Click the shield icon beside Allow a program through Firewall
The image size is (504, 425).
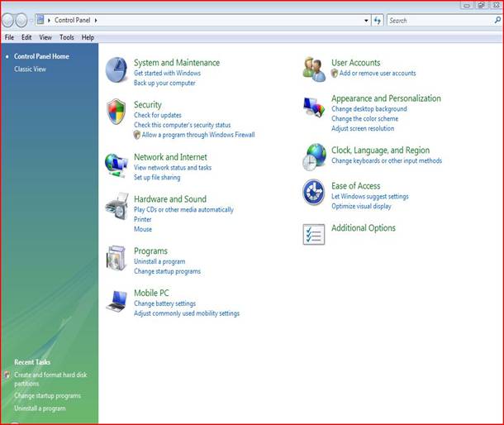coord(137,135)
